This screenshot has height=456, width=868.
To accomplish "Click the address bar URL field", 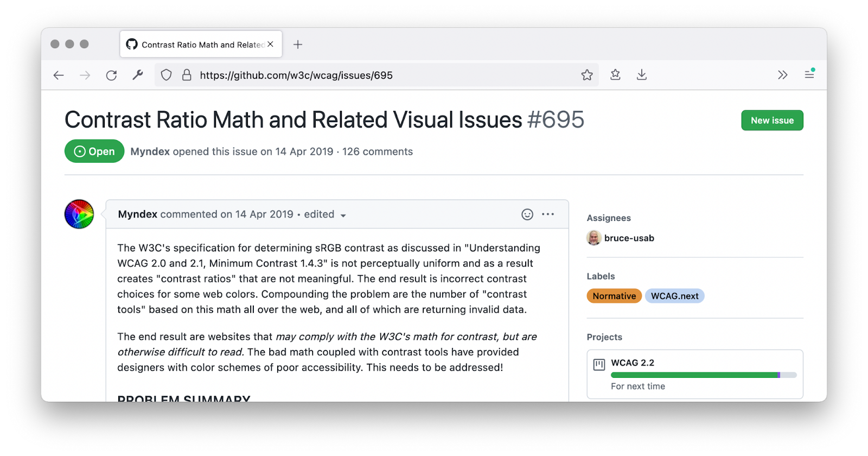I will (376, 75).
